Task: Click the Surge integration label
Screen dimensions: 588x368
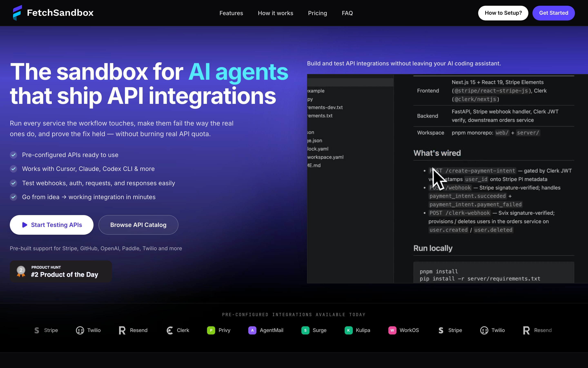Action: click(320, 330)
